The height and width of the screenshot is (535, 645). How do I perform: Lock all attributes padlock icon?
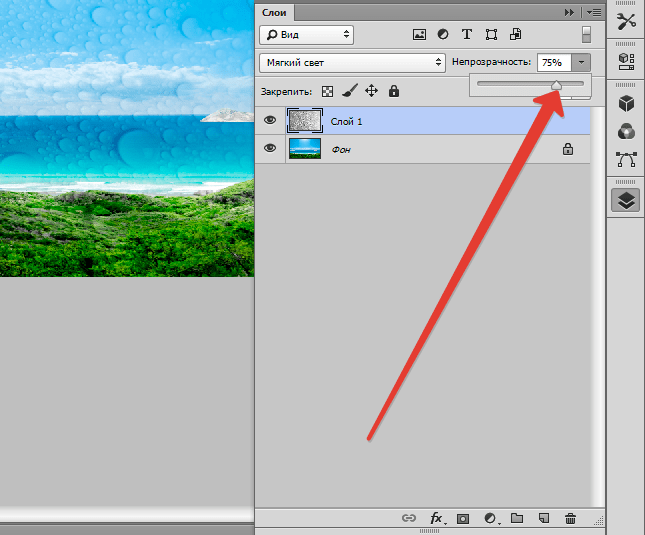394,91
